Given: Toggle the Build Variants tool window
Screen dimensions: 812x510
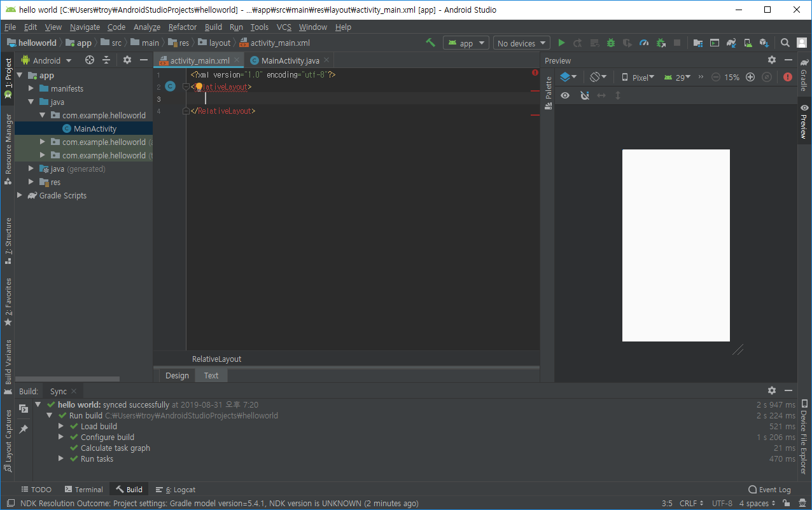Looking at the screenshot, I should pyautogui.click(x=8, y=367).
